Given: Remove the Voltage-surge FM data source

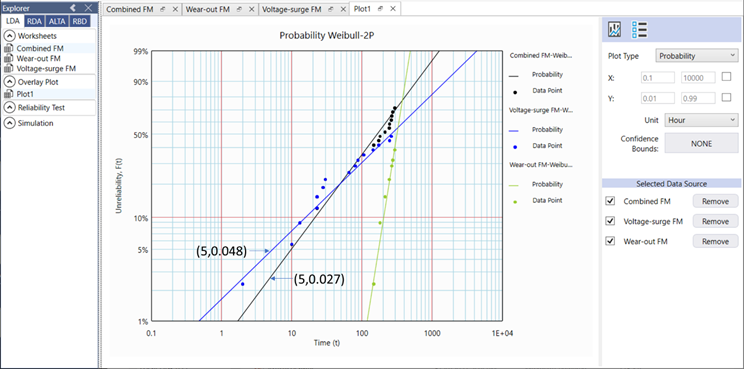Looking at the screenshot, I should 716,221.
